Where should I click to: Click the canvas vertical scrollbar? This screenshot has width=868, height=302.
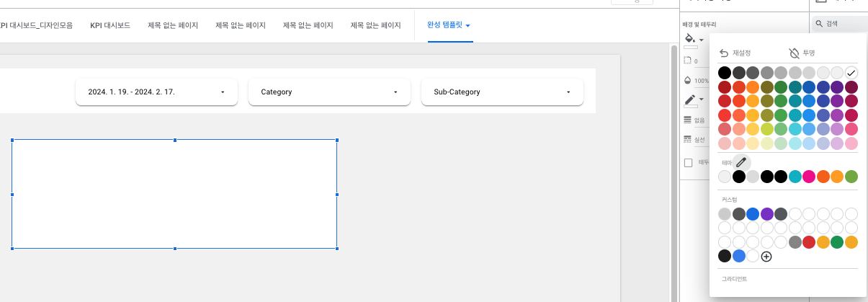click(674, 173)
